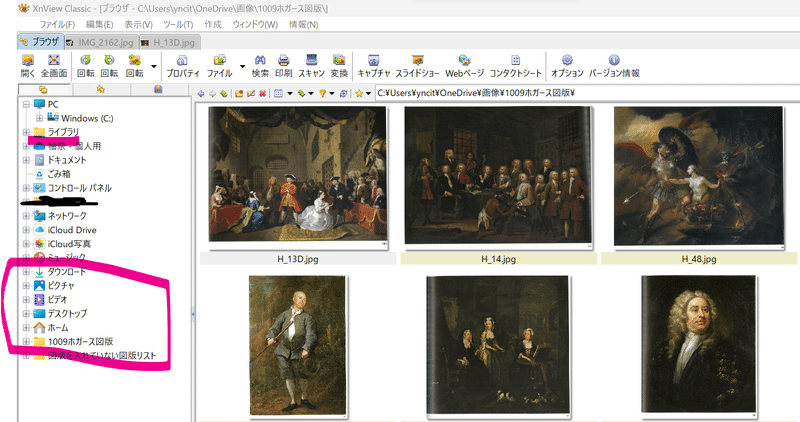Image resolution: width=800 pixels, height=422 pixels.
Task: Expand the iCloud Drive node
Action: pyautogui.click(x=26, y=230)
